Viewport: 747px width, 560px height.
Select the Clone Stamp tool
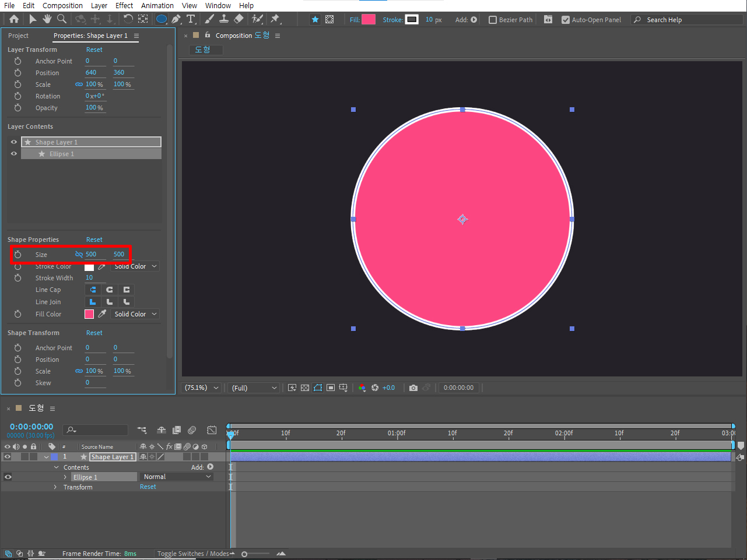pyautogui.click(x=224, y=19)
